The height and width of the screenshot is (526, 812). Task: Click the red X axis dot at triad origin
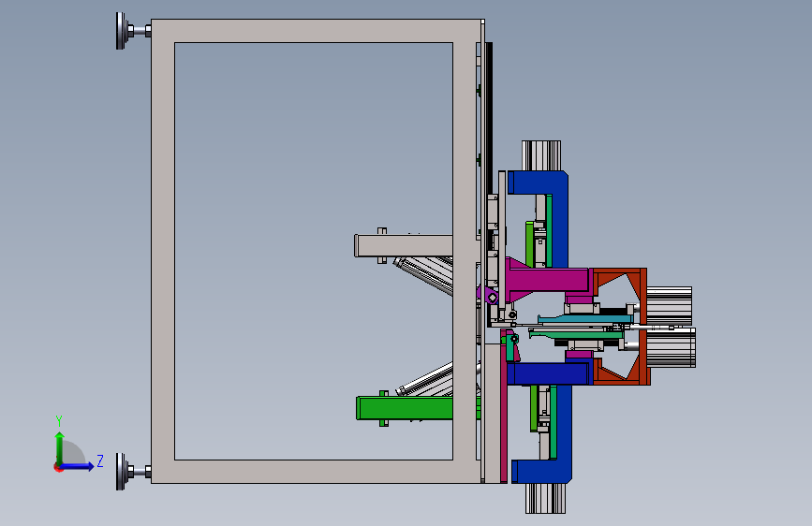(58, 467)
